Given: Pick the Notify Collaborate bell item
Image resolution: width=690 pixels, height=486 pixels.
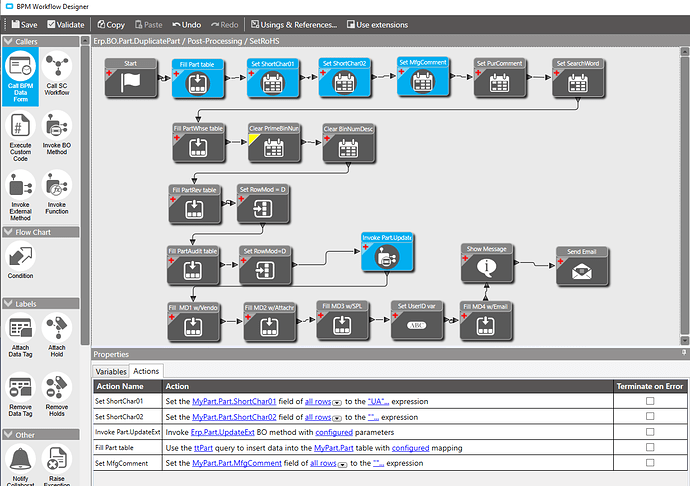Looking at the screenshot, I should [x=20, y=465].
